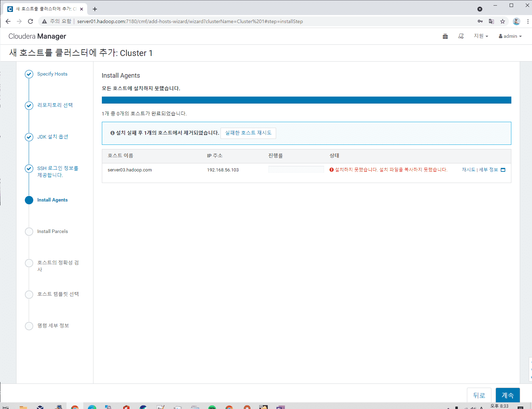Select the Install Parcels step
The height and width of the screenshot is (409, 532).
click(x=52, y=231)
